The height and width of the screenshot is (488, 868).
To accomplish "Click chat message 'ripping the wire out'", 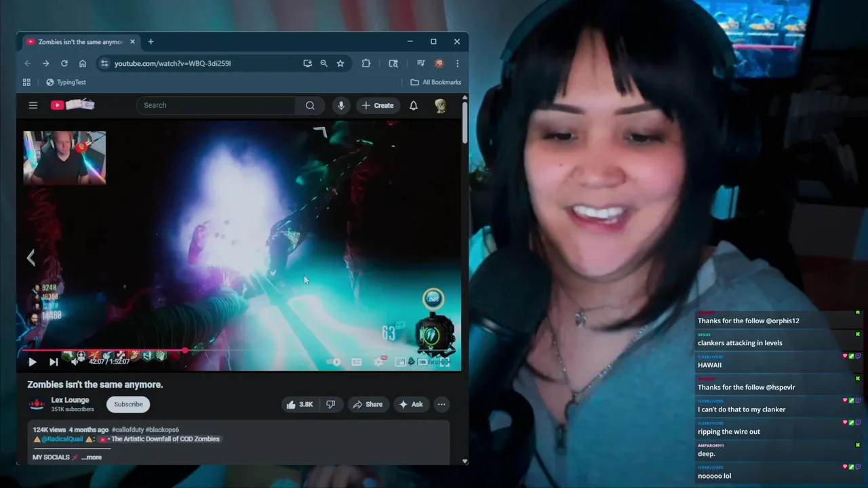I will (x=729, y=432).
